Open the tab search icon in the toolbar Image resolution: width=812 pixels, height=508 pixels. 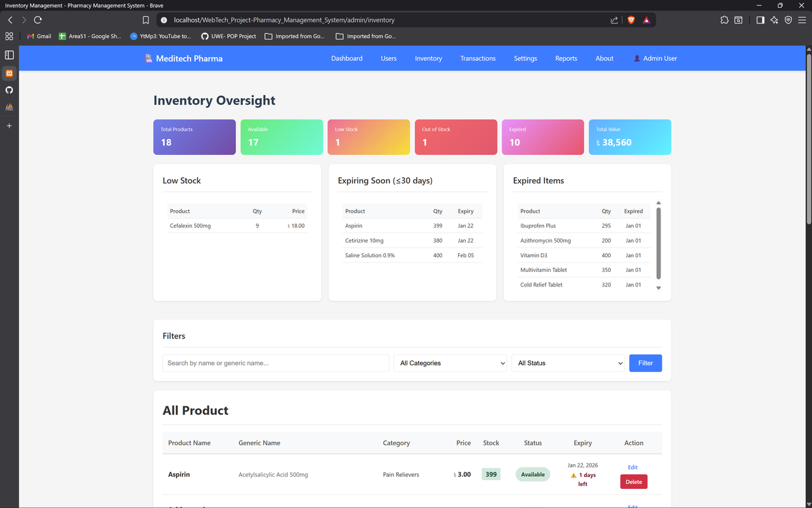tap(738, 20)
